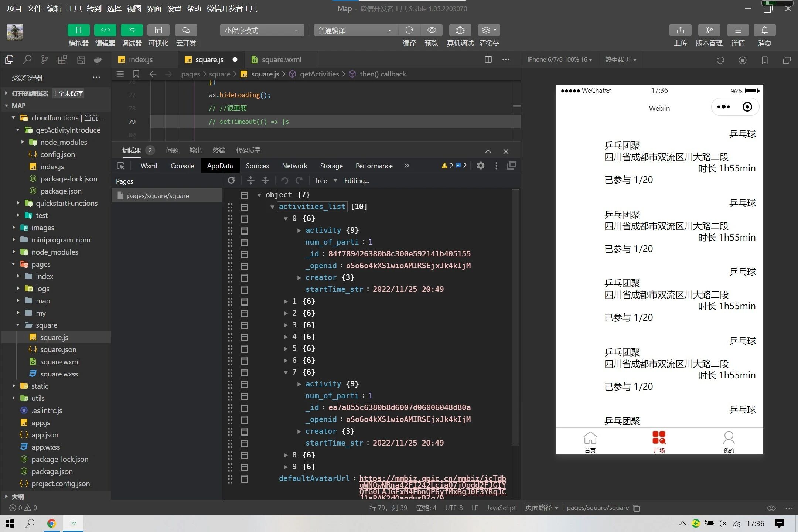The height and width of the screenshot is (532, 798).
Task: Click the 上传 upload icon
Action: (680, 30)
